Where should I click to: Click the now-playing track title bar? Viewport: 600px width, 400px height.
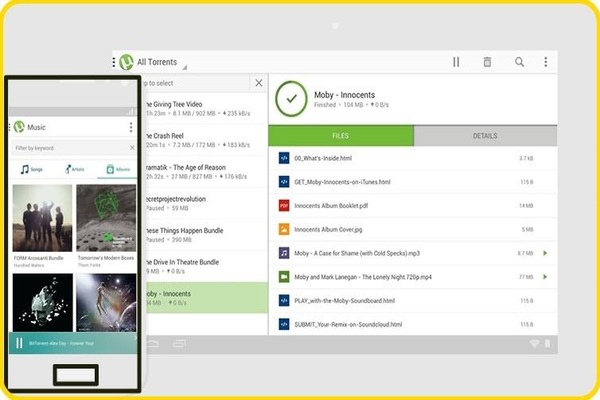tap(61, 343)
